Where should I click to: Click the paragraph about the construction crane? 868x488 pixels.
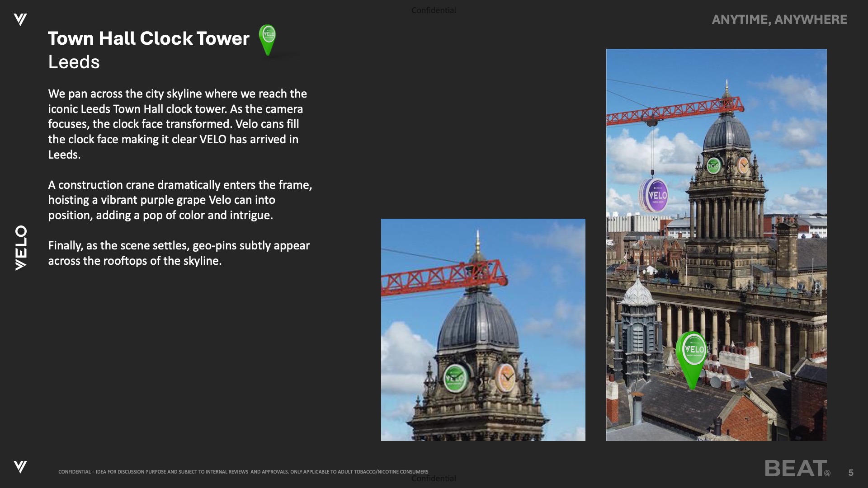[180, 200]
